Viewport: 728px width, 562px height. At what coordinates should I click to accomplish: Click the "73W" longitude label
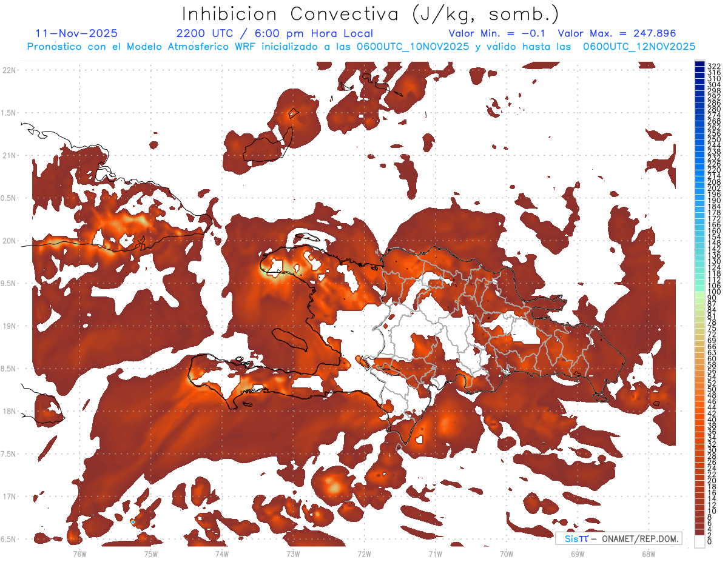(x=293, y=554)
